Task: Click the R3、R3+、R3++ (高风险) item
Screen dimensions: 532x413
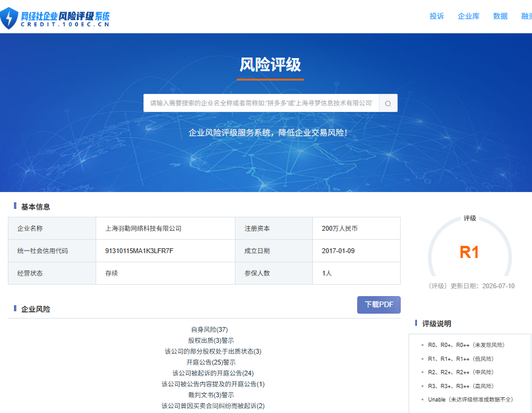Action: coord(461,386)
